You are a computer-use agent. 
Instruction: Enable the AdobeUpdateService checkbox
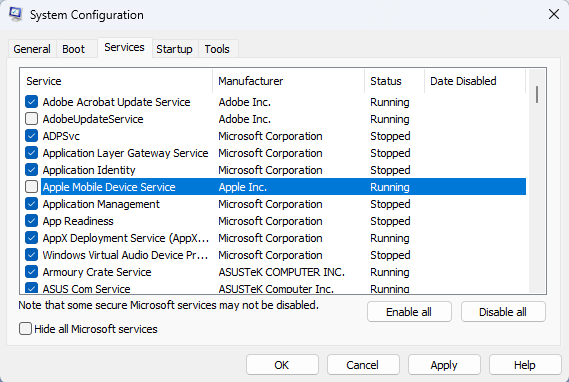tap(32, 119)
